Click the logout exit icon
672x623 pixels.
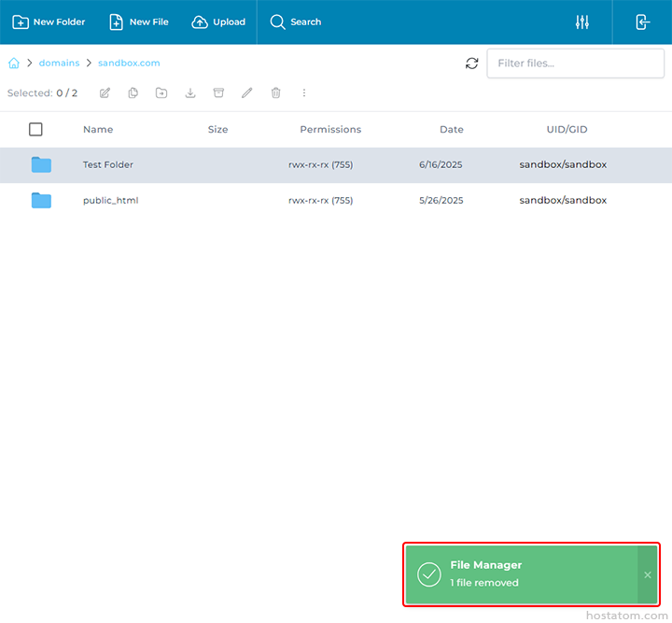tap(642, 22)
